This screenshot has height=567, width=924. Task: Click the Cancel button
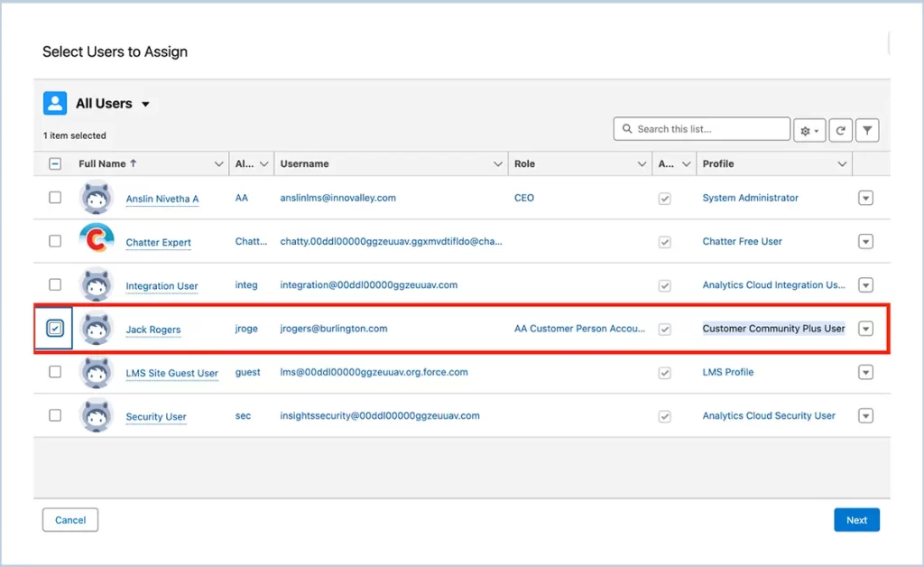click(70, 520)
